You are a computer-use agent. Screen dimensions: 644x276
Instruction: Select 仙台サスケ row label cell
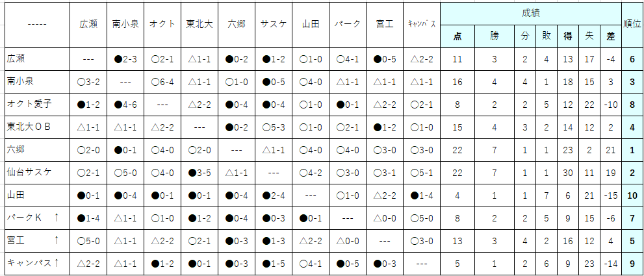[x=38, y=173]
